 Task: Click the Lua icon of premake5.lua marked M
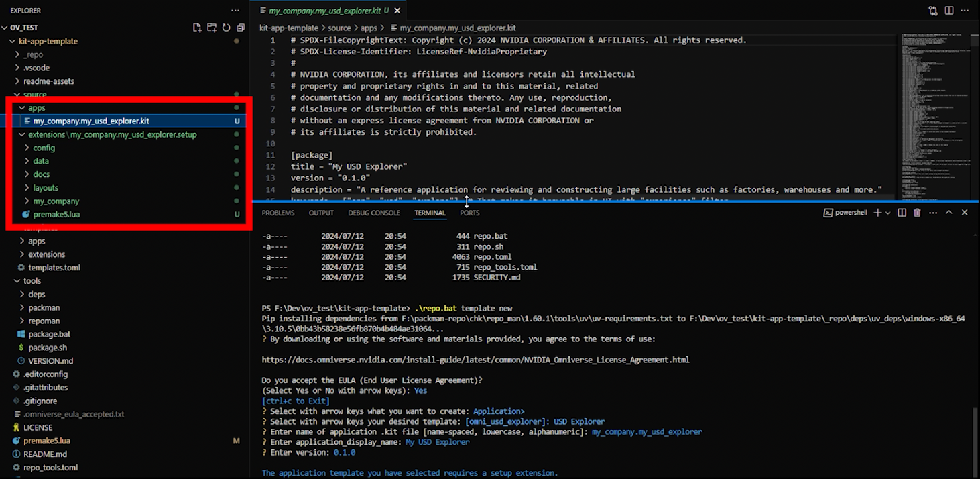[x=17, y=441]
